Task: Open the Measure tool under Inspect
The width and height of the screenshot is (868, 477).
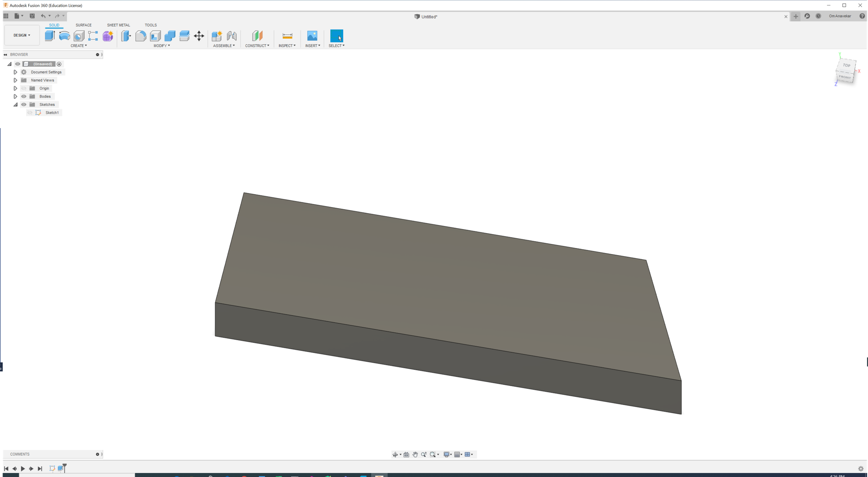Action: tap(287, 36)
